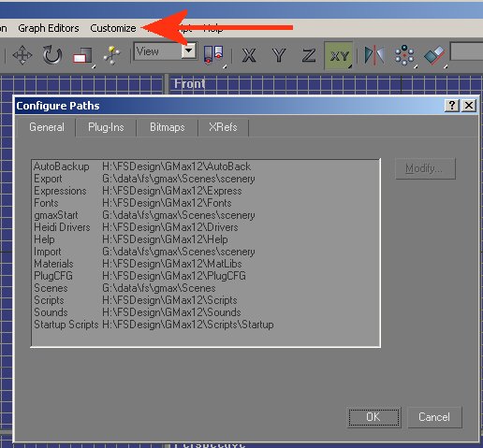Click the Select and Manipulate icon
The image size is (483, 448).
pos(111,55)
